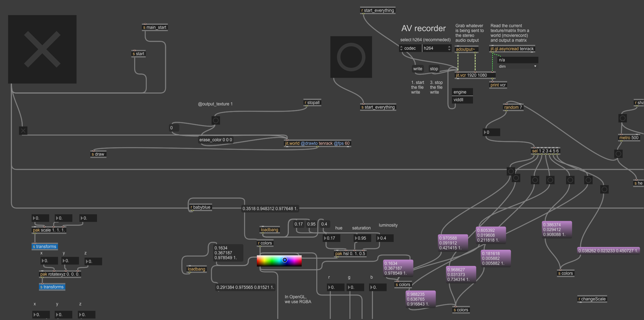Click the hue number box showing 0.17
Screen dimensions: 644x320
(331, 238)
